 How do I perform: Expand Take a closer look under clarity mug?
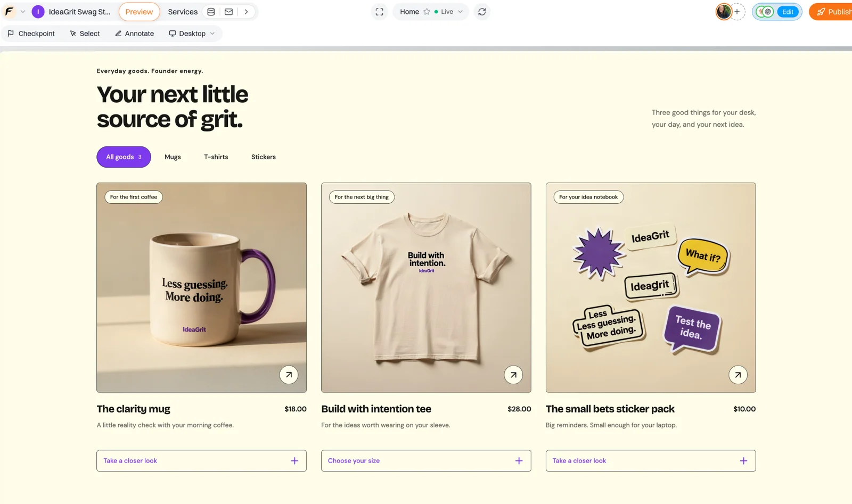201,461
